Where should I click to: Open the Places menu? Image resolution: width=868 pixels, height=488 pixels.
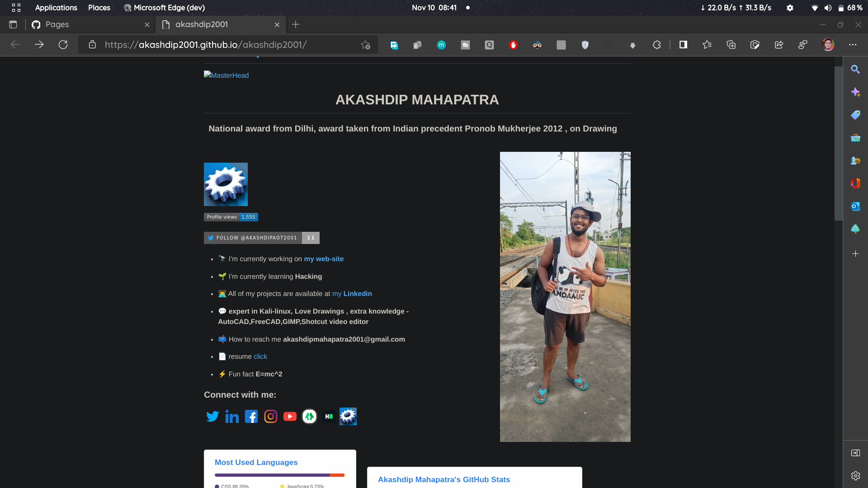[99, 8]
